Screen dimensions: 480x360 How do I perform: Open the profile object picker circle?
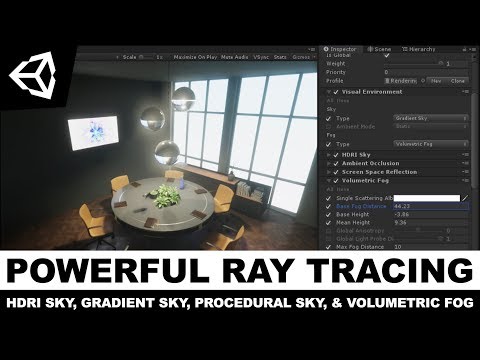coord(423,81)
